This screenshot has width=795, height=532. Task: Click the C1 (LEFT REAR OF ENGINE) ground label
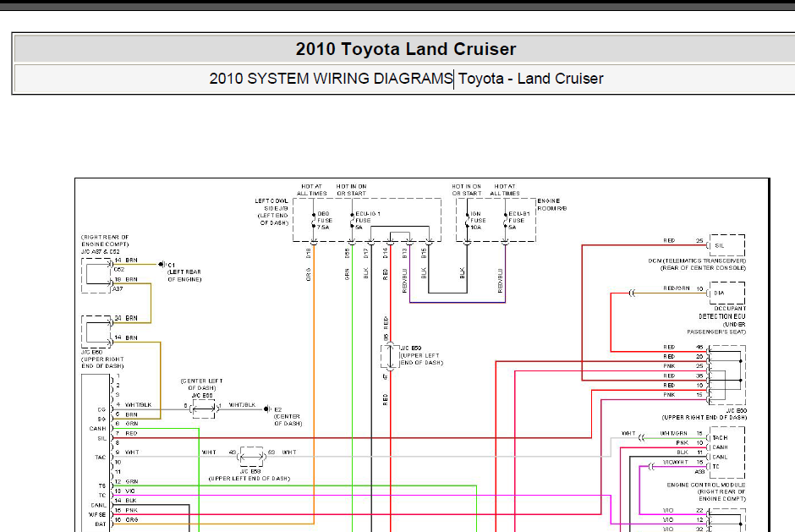pyautogui.click(x=184, y=272)
